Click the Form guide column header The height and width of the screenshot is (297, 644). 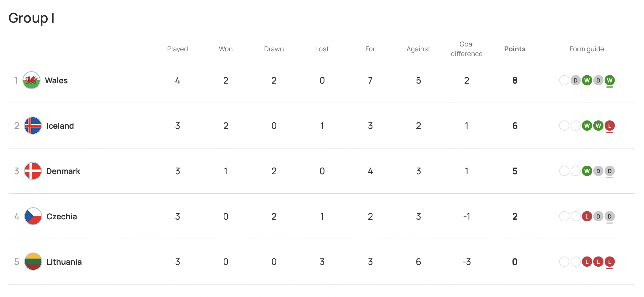586,49
